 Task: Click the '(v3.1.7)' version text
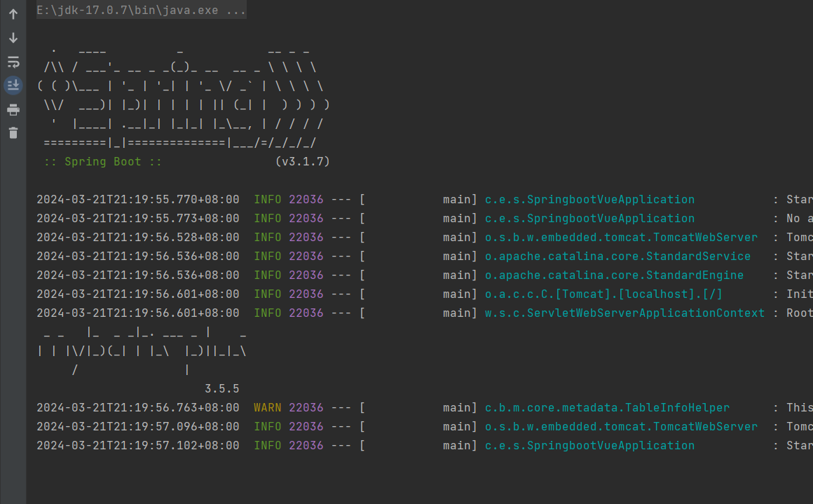coord(302,162)
